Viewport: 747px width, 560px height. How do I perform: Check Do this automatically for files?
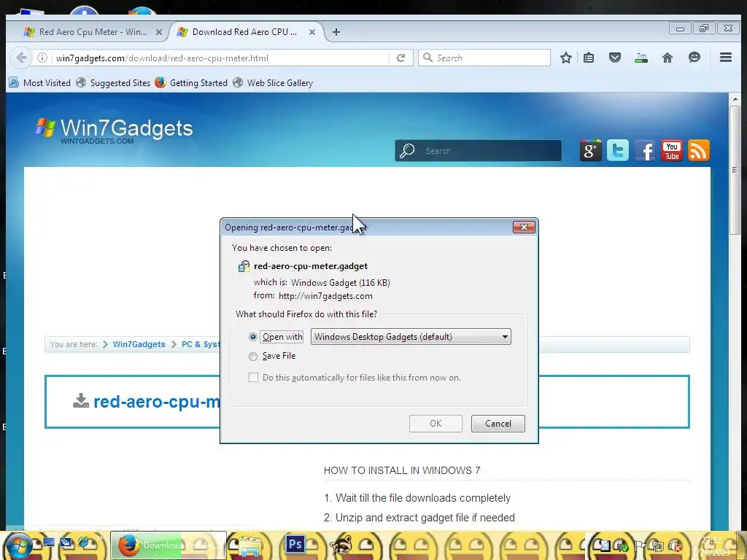pyautogui.click(x=253, y=378)
